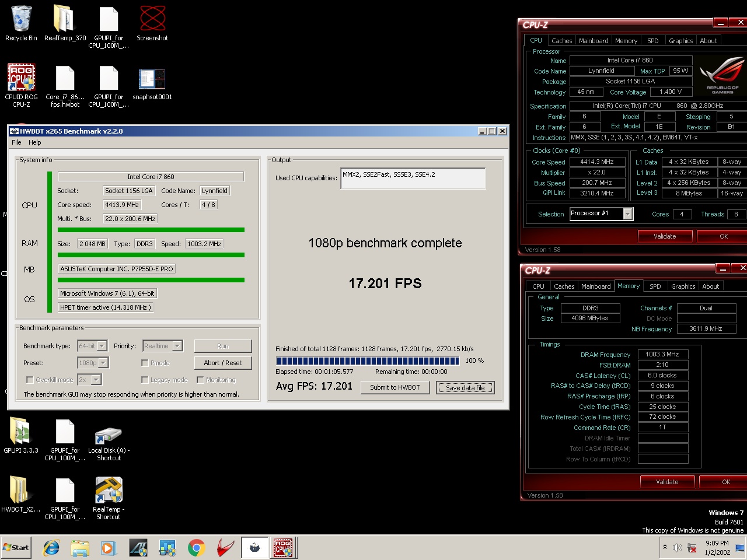Click HWBOT x265 Benchmark title bar icon

click(x=15, y=131)
